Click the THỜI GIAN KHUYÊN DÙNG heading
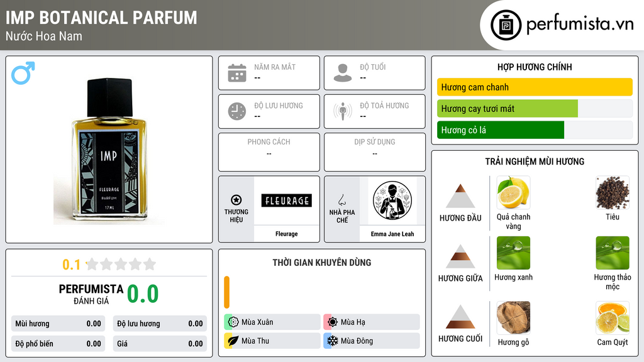The image size is (644, 362). (x=322, y=263)
